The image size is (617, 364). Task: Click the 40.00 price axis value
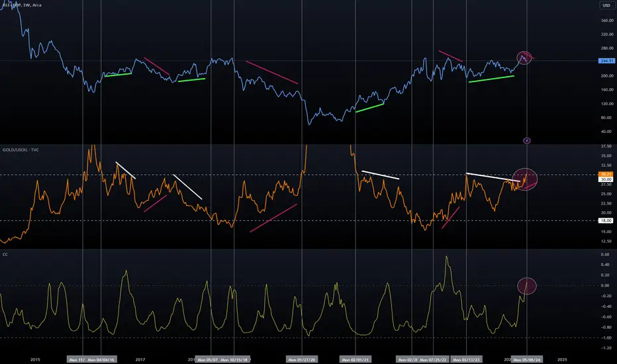pos(608,132)
